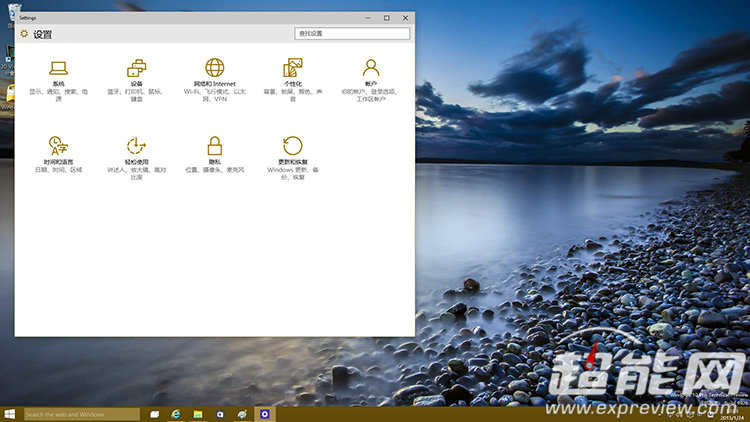The height and width of the screenshot is (422, 750).
Task: Click the Settings app button on the taskbar
Action: (x=264, y=414)
